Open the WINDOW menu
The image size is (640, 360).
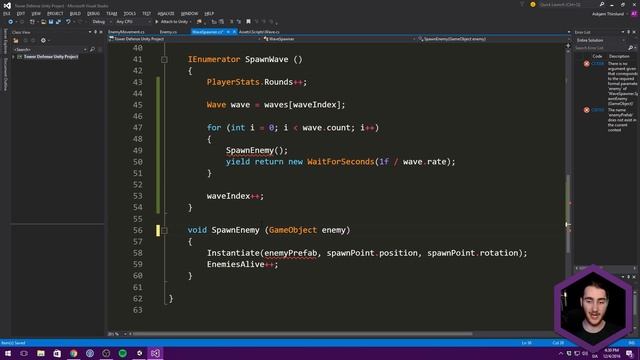click(189, 13)
